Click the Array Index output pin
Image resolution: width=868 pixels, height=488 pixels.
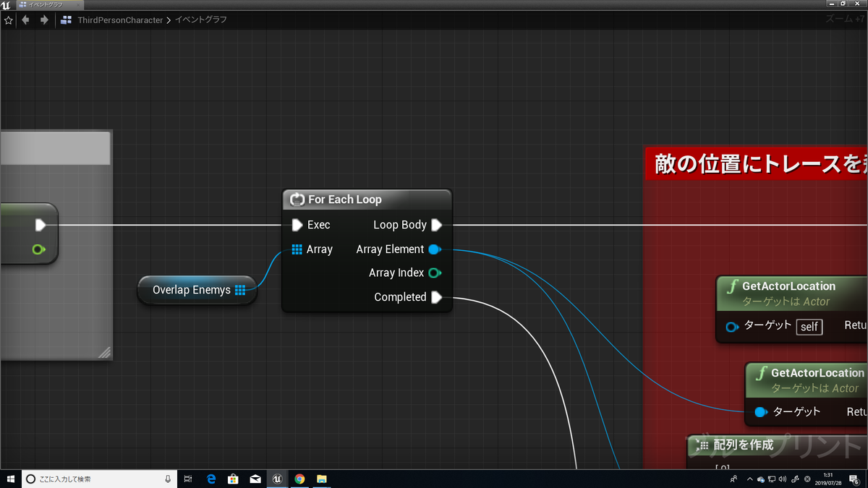pos(435,273)
